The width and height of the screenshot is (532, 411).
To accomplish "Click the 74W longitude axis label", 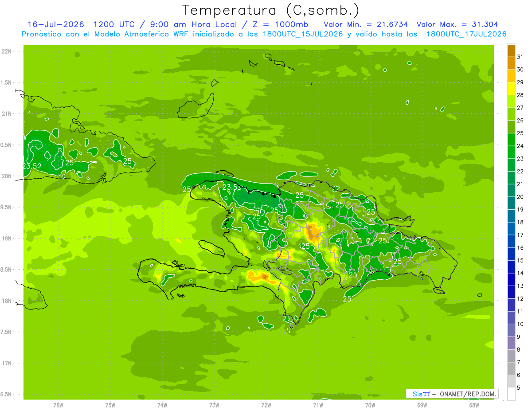I will tap(162, 405).
